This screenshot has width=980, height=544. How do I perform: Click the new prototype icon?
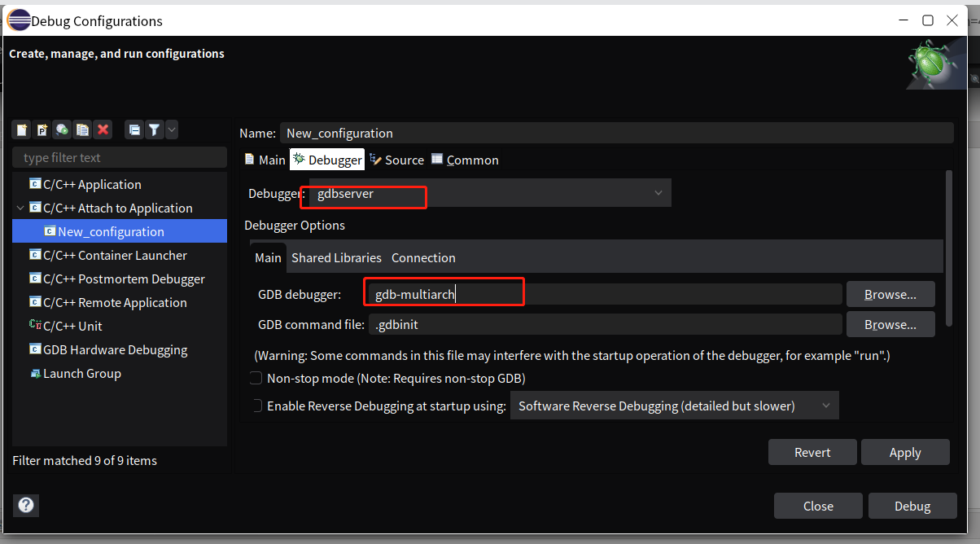pos(42,129)
